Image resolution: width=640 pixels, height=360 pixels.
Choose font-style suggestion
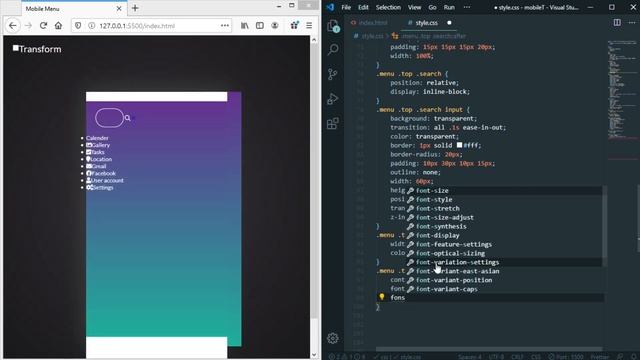504,200
